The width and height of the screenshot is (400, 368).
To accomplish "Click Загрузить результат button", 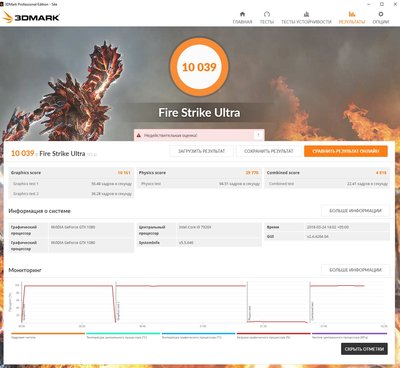I will (x=201, y=151).
